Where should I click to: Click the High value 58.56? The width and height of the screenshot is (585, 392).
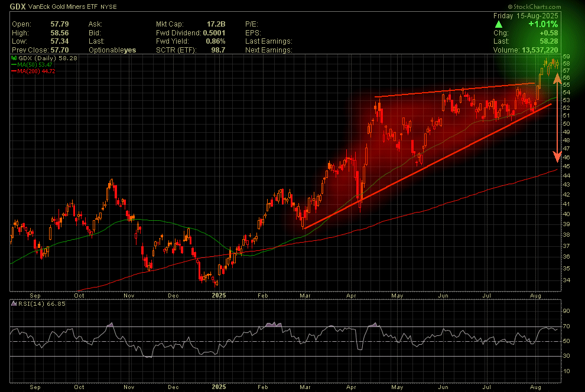[60, 33]
